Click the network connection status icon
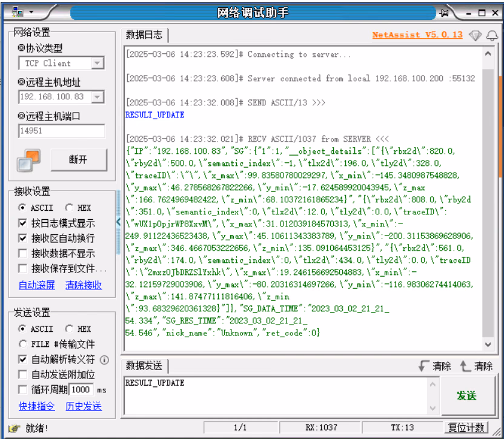 coord(28,160)
